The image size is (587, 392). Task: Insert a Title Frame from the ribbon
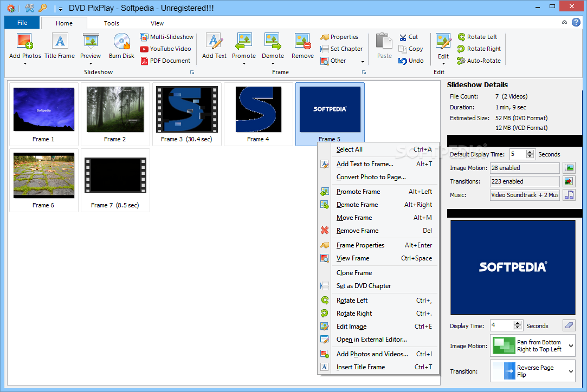(x=60, y=45)
